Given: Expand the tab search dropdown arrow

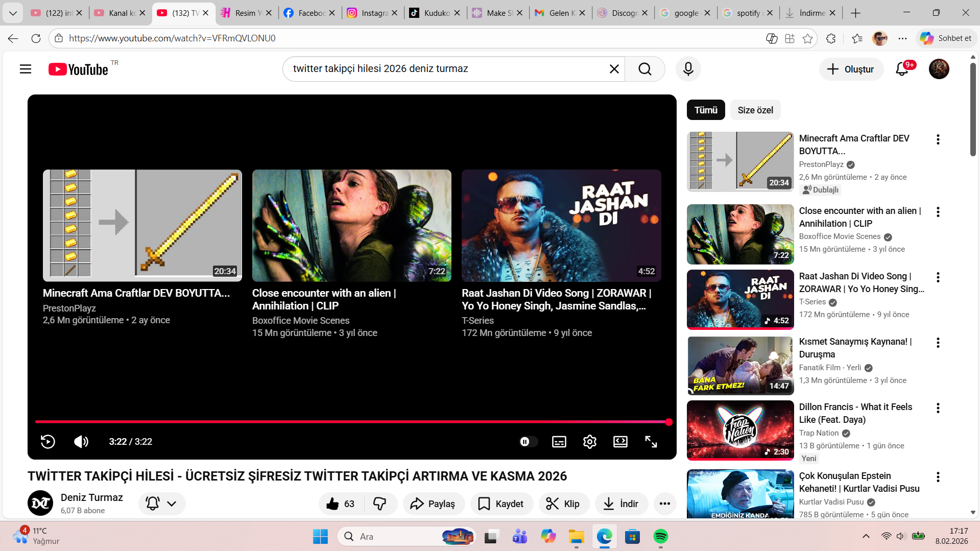Looking at the screenshot, I should point(13,13).
